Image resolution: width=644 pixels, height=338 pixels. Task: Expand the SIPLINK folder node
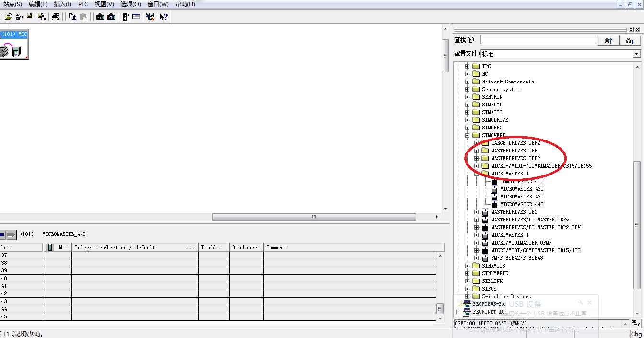(x=467, y=281)
